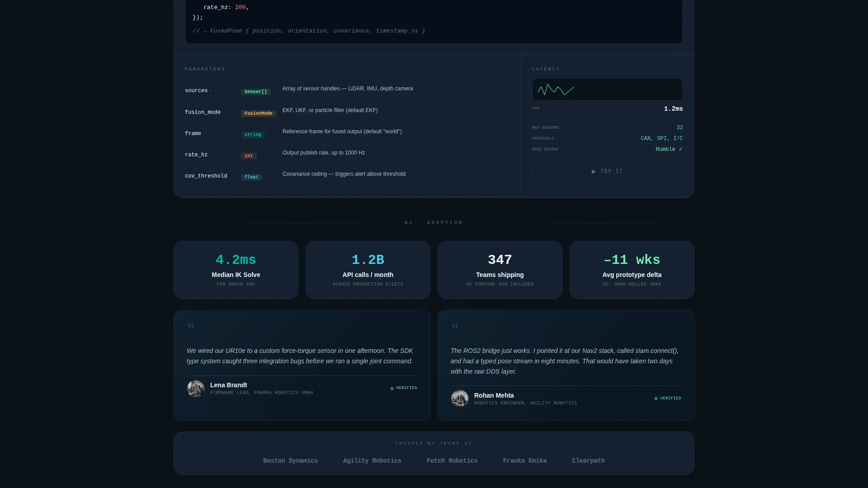
Task: Click the FusionMode type badge
Action: [258, 113]
